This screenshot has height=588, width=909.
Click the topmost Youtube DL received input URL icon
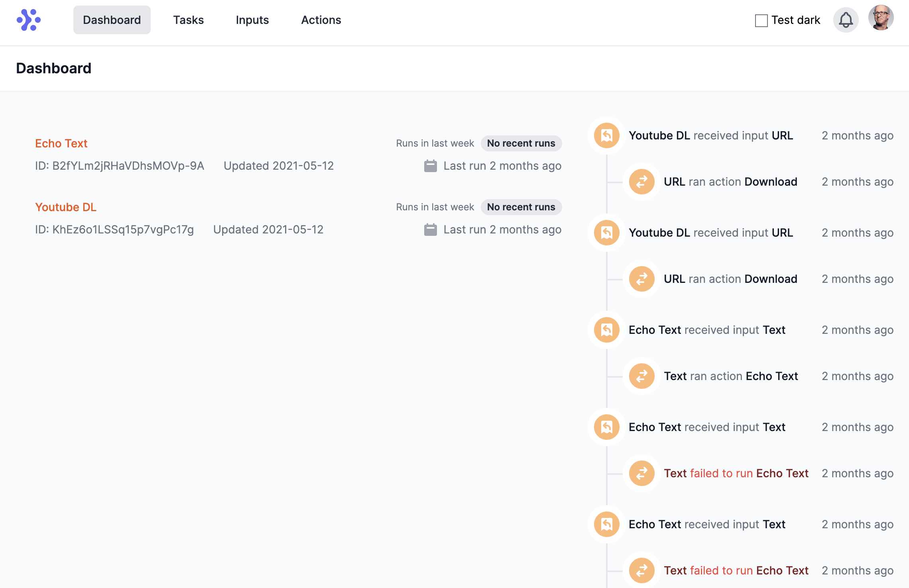606,135
